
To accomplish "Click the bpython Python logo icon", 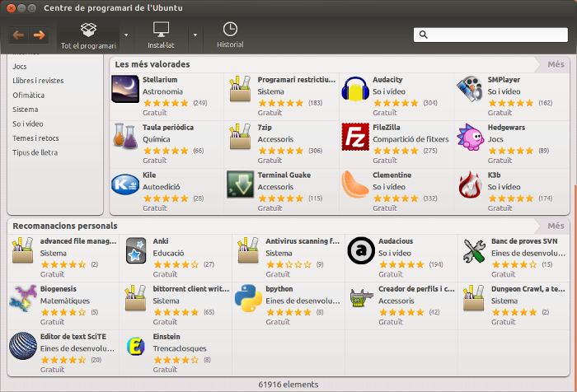I will 248,298.
